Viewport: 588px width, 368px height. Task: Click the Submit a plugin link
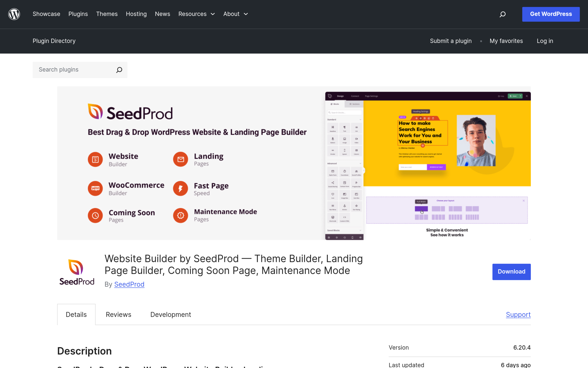click(451, 41)
